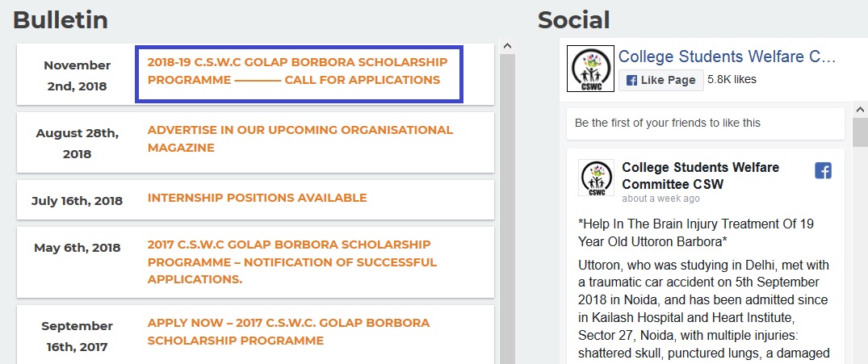Open 2017 scholarship notification of successful applications
Viewport: 868px width, 364px height.
coord(291,261)
